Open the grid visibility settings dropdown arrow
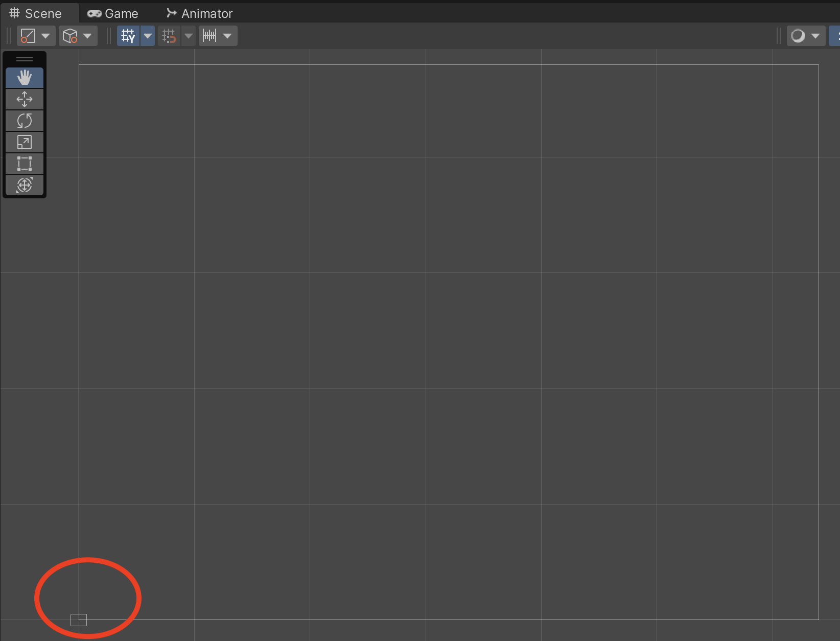 click(x=148, y=36)
